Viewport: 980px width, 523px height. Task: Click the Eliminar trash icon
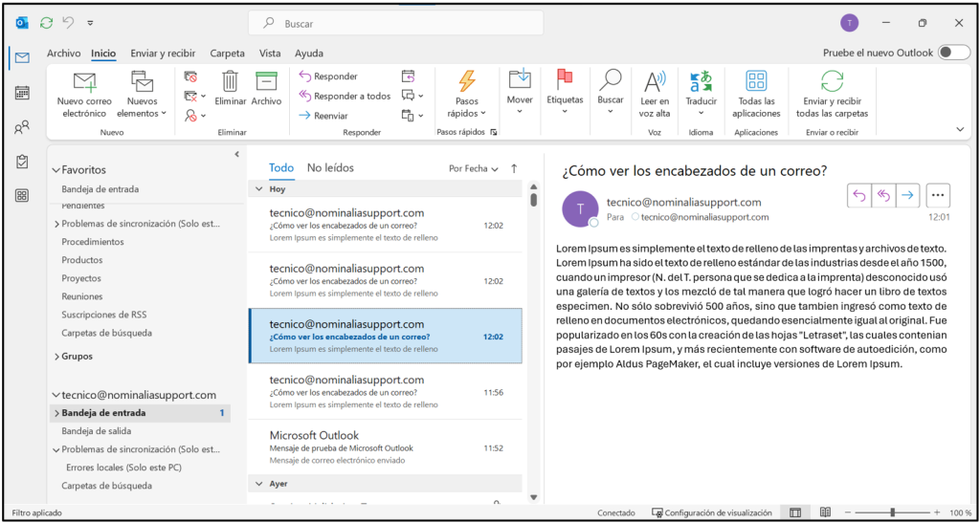231,82
